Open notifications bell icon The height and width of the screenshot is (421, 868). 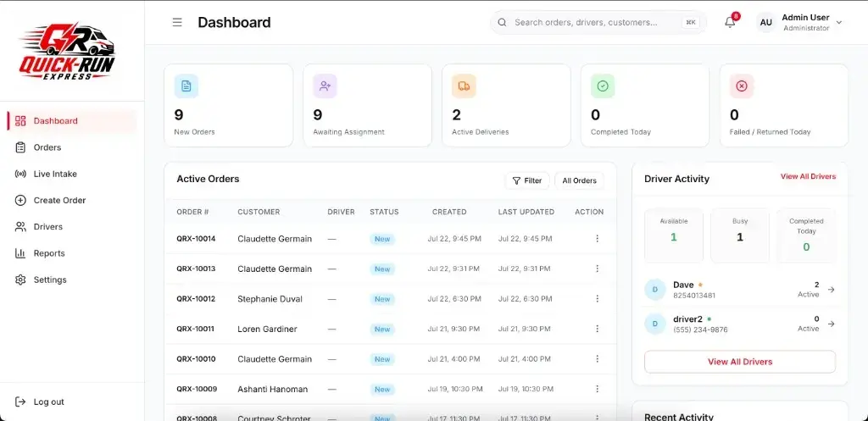pos(730,22)
